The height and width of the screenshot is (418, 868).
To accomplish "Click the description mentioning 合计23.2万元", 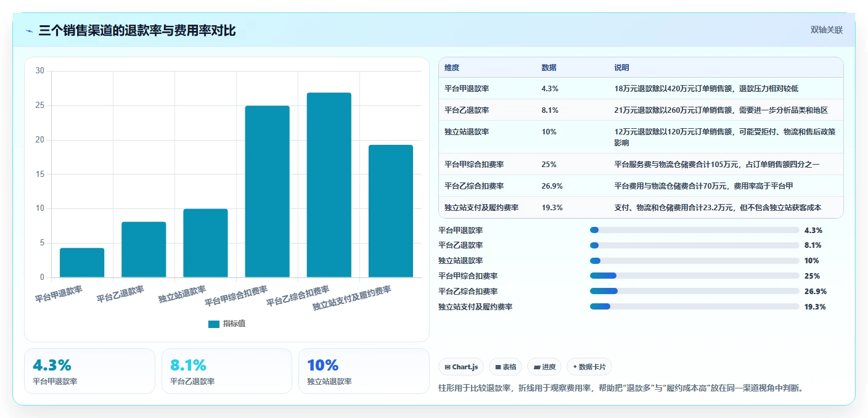I will 718,208.
